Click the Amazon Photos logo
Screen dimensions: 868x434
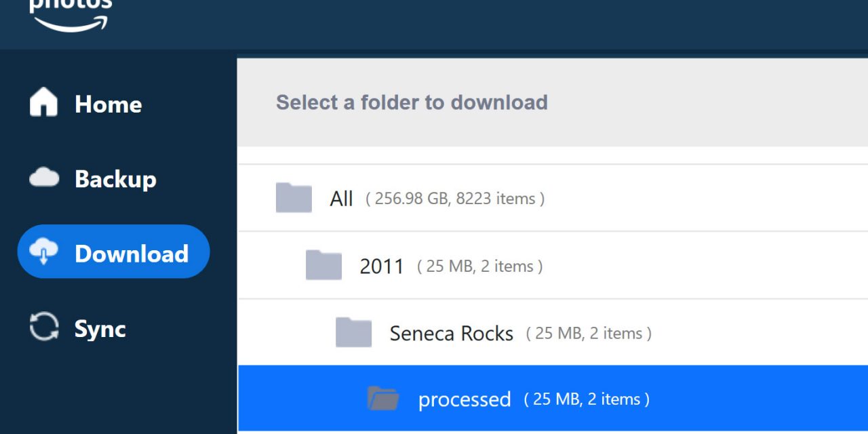pos(71,14)
